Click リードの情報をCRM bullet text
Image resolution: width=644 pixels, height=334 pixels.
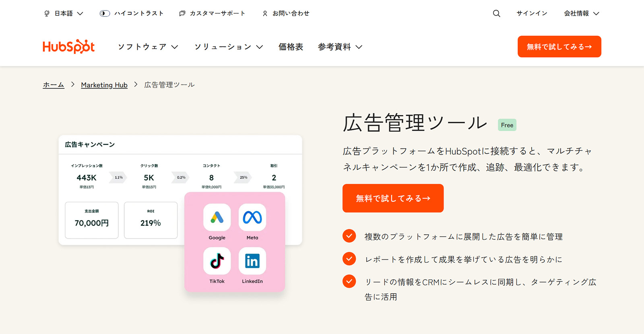pos(480,289)
